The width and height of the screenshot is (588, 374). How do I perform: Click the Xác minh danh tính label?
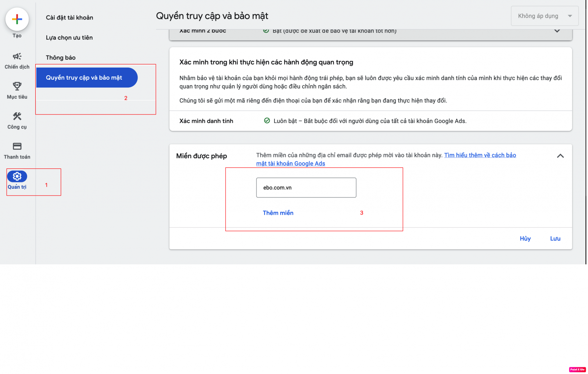click(x=206, y=121)
